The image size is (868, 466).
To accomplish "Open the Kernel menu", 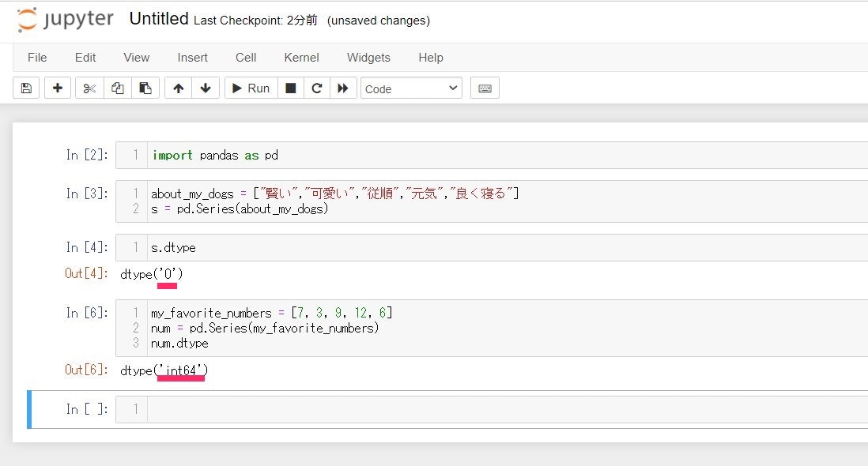I will [301, 58].
